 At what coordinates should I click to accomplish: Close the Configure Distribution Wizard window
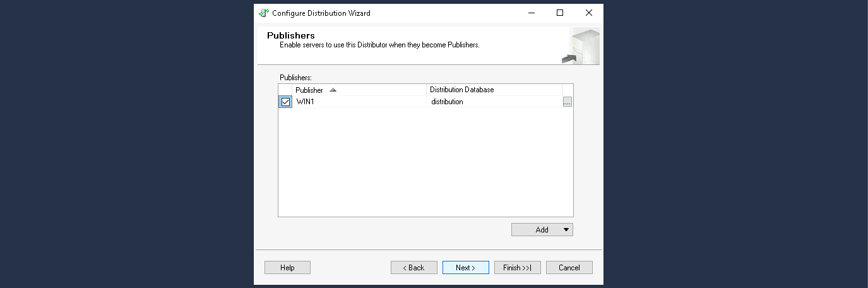tap(588, 13)
